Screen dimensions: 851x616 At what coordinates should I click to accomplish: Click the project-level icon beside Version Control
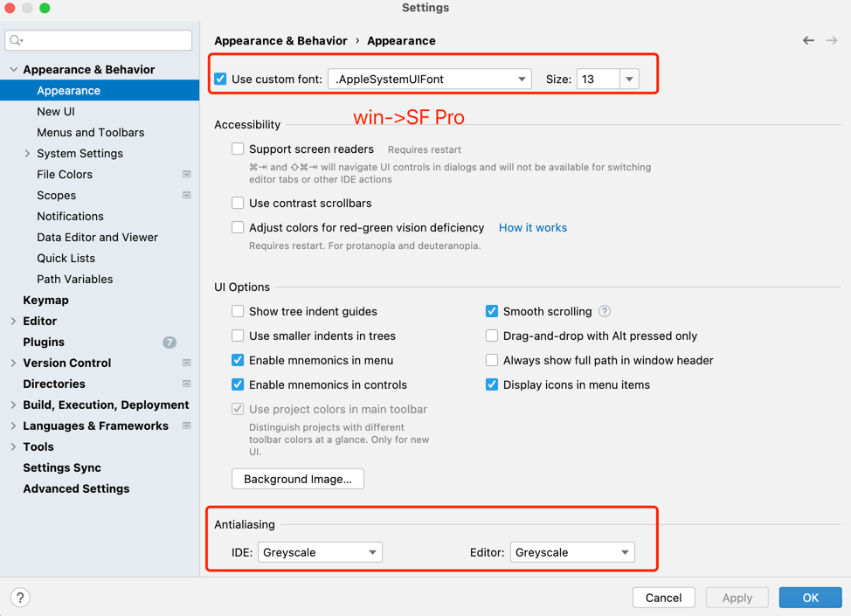click(x=186, y=363)
